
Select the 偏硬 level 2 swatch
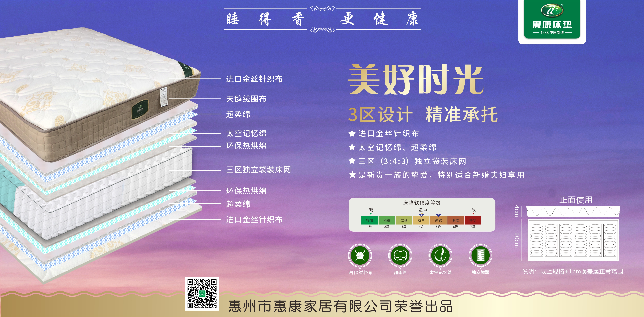[x=387, y=220]
